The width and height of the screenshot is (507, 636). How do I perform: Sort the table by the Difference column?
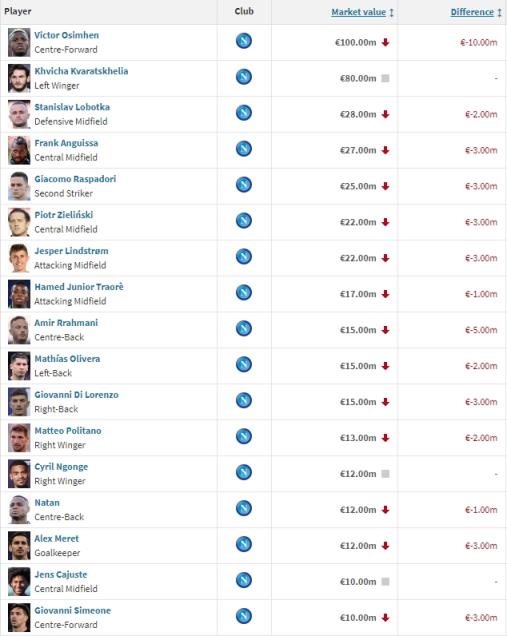click(x=472, y=12)
